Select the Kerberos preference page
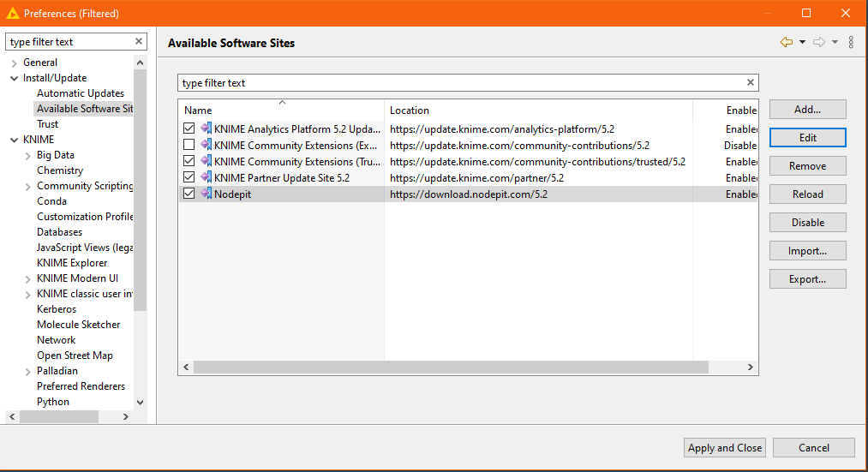The image size is (868, 472). click(x=57, y=308)
